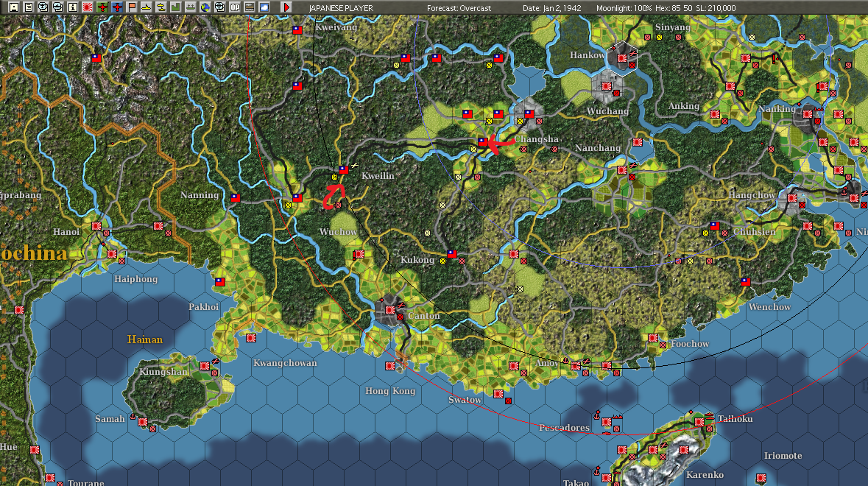Click the JAPANESE PLAYER label
This screenshot has height=486, width=868.
[341, 8]
